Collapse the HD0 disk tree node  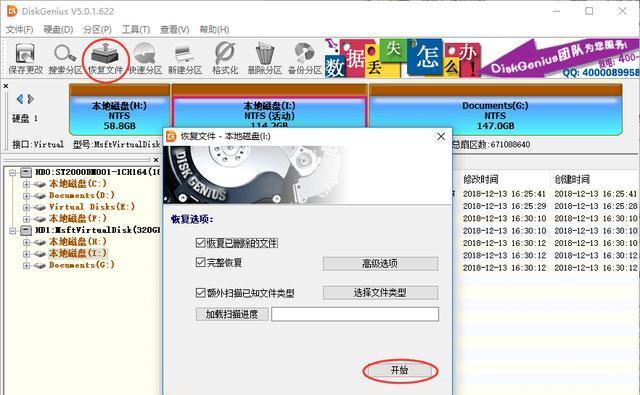tap(13, 173)
